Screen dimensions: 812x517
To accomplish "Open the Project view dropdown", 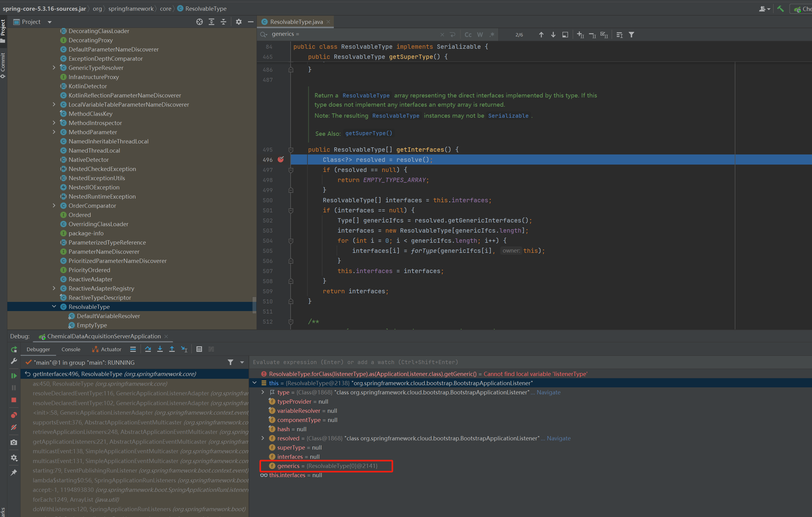I will (50, 22).
